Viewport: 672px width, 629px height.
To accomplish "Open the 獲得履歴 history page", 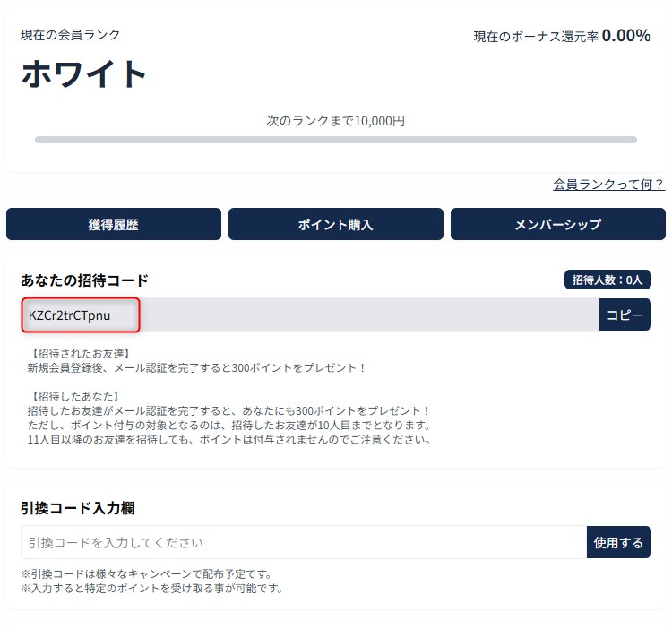I will pos(113,224).
